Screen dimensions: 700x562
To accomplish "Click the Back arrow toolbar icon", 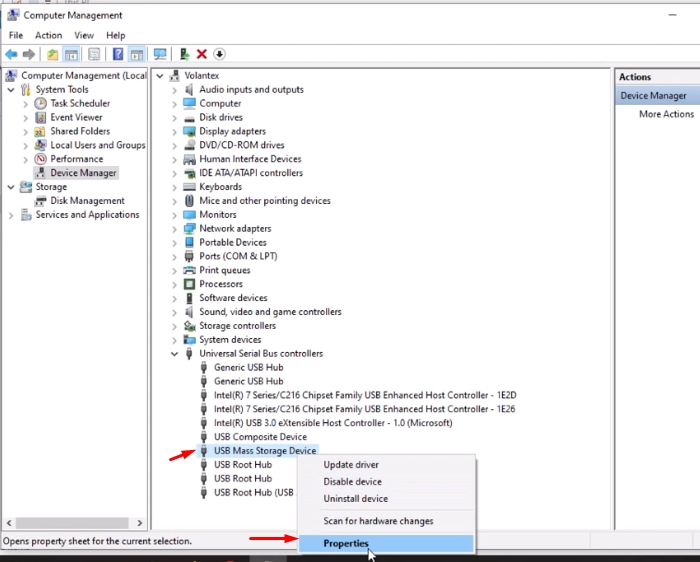I will click(11, 54).
